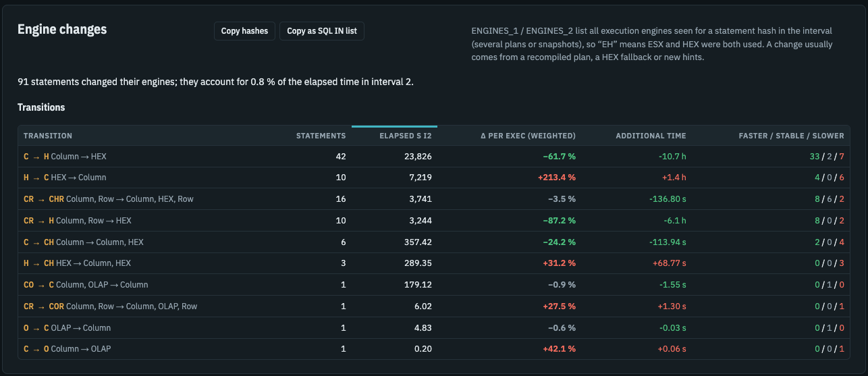
Task: Click the 357.42 elapsed value
Action: tap(417, 242)
